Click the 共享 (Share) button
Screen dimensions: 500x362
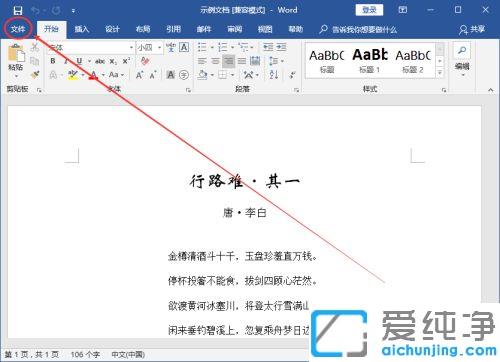pyautogui.click(x=472, y=30)
